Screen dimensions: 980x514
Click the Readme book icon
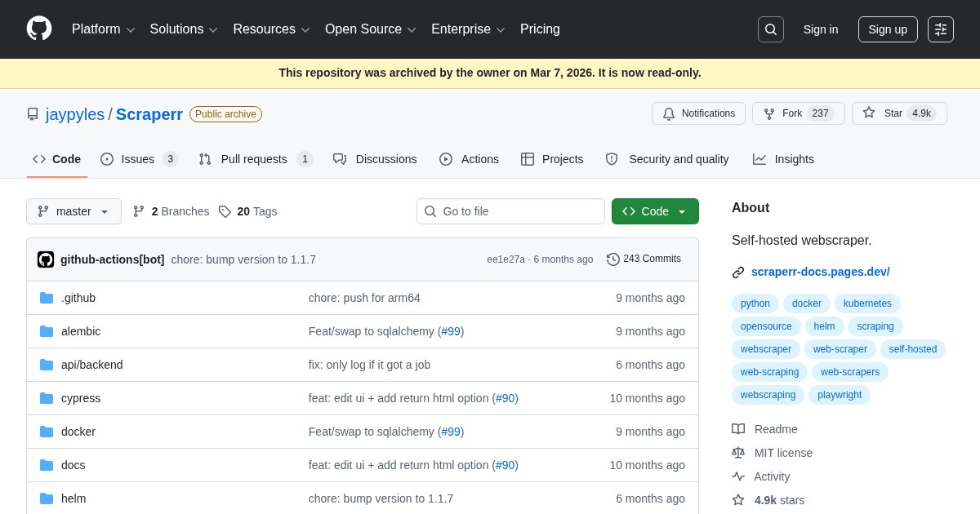(738, 429)
